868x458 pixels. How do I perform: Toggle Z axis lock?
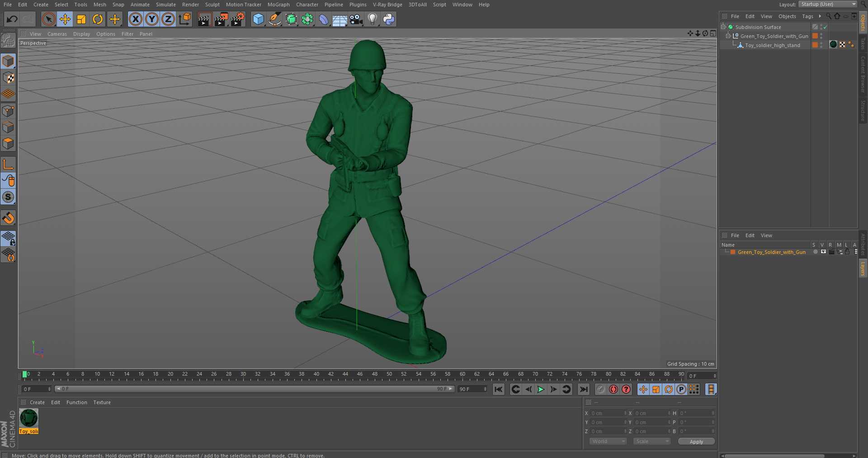(x=168, y=19)
